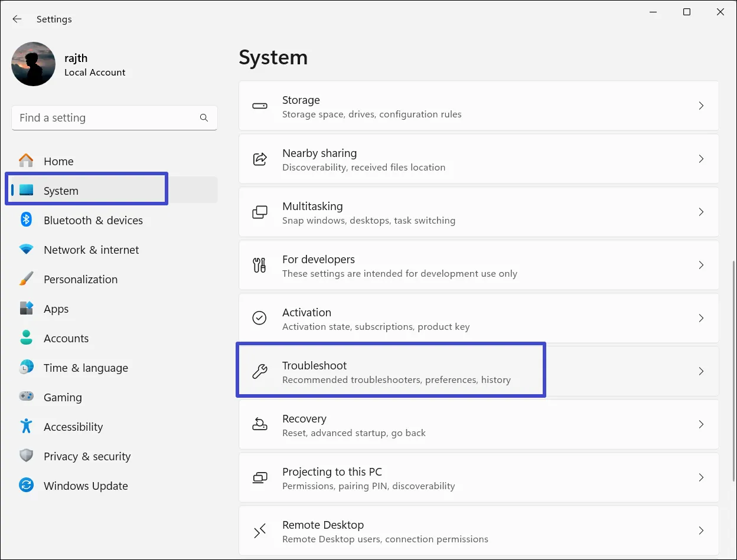
Task: Click the Find a setting search box
Action: 106,118
